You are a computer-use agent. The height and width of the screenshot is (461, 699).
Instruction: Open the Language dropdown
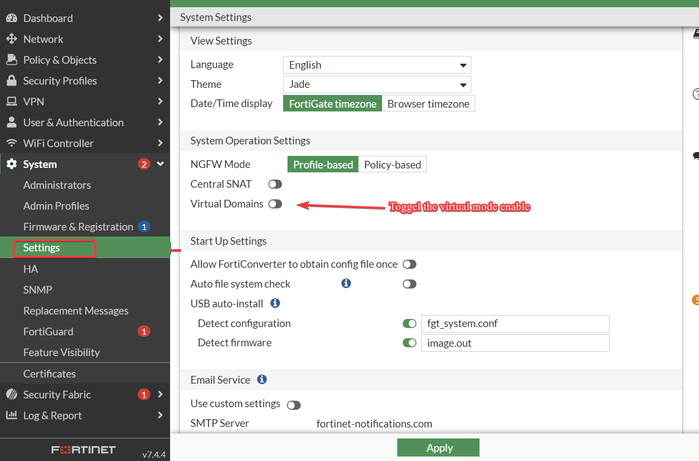[377, 65]
